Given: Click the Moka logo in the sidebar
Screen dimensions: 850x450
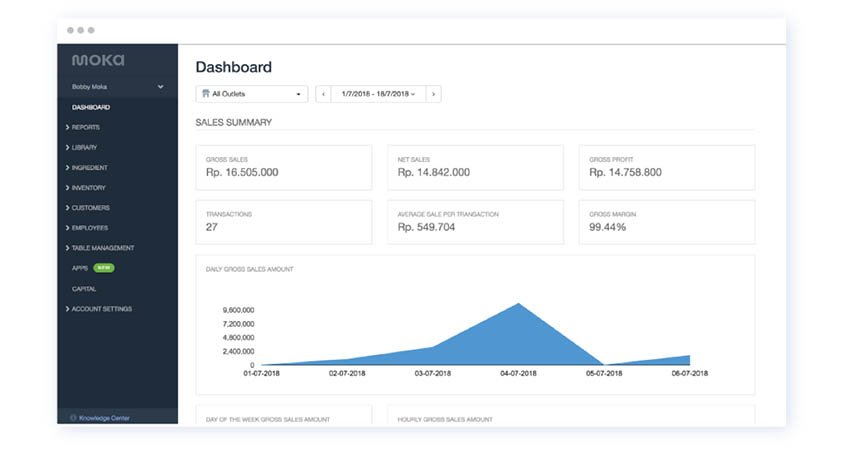Looking at the screenshot, I should tap(98, 61).
